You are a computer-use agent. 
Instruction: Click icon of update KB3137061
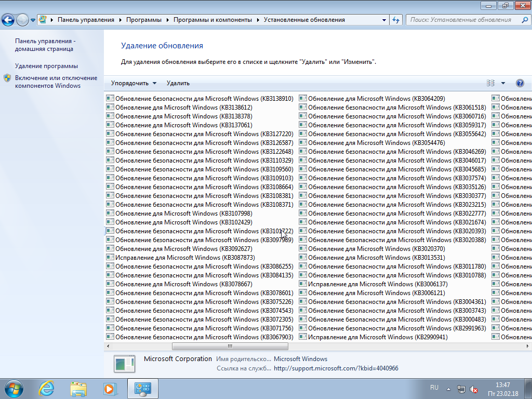[x=110, y=125]
